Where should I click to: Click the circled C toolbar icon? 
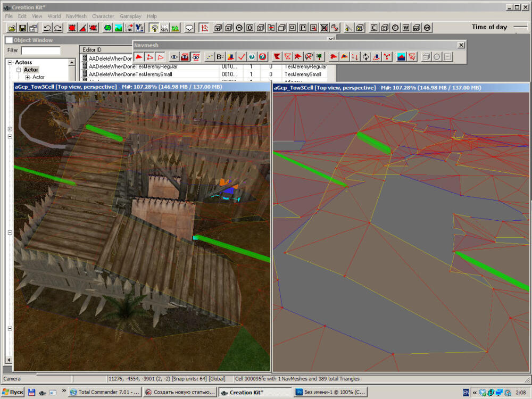[x=395, y=28]
